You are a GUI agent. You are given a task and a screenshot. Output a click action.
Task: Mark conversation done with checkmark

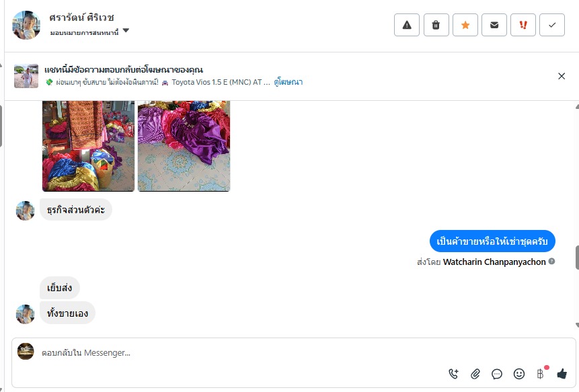coord(552,25)
